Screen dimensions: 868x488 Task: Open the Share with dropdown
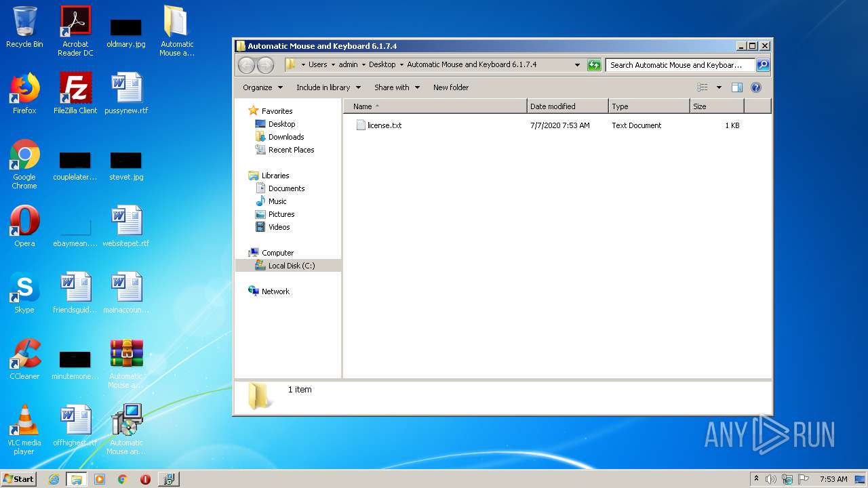pyautogui.click(x=397, y=87)
